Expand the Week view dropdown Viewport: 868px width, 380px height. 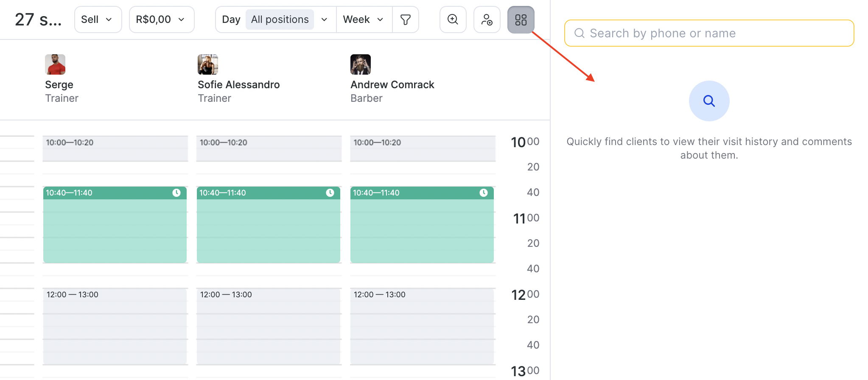coord(364,20)
